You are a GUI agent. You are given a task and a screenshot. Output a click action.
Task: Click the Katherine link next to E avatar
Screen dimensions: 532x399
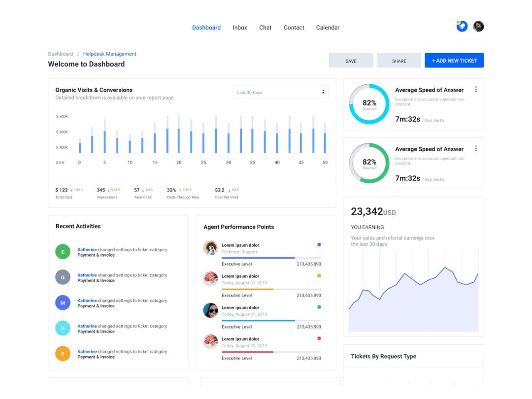(x=87, y=250)
